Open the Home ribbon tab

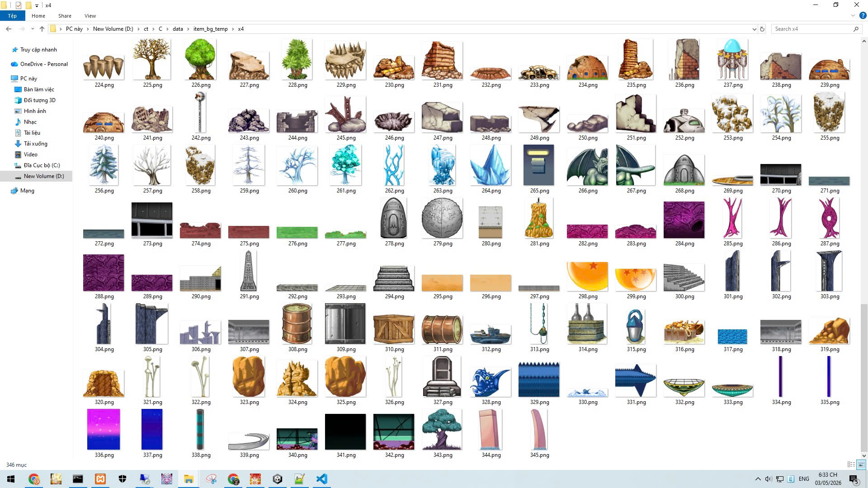[38, 16]
